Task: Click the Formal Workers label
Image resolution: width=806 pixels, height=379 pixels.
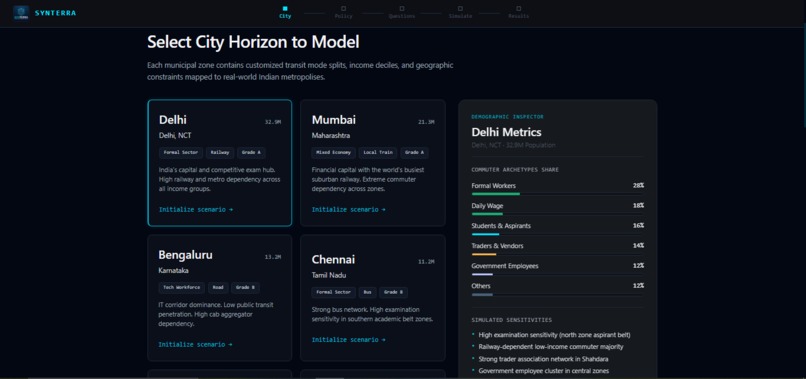Action: [x=493, y=186]
